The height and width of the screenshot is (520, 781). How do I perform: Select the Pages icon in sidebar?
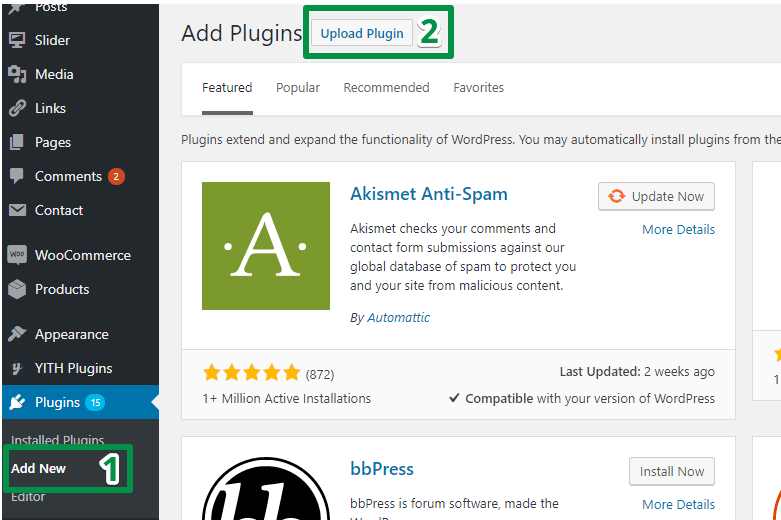(x=17, y=142)
